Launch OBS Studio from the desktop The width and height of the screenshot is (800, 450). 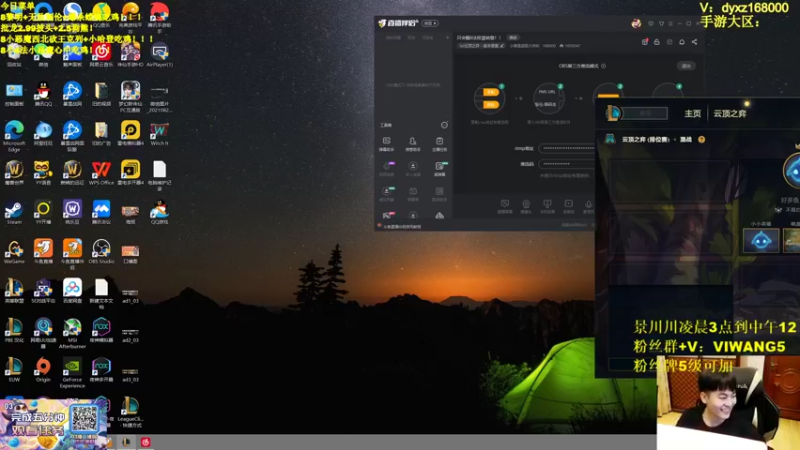click(101, 251)
